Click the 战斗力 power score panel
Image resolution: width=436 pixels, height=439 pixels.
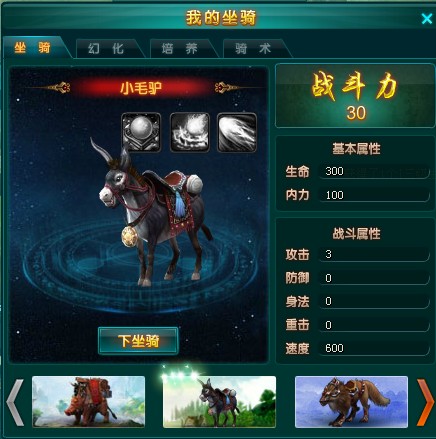pyautogui.click(x=355, y=96)
